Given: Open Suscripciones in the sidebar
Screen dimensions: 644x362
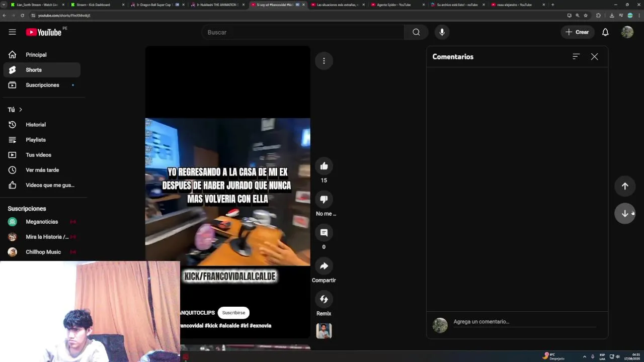Looking at the screenshot, I should pyautogui.click(x=42, y=85).
